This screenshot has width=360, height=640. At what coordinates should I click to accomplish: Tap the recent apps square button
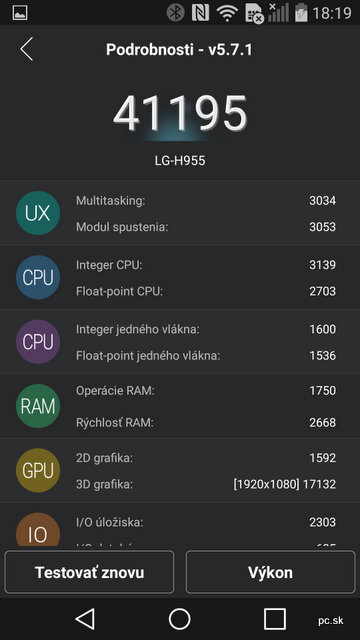coord(275,619)
